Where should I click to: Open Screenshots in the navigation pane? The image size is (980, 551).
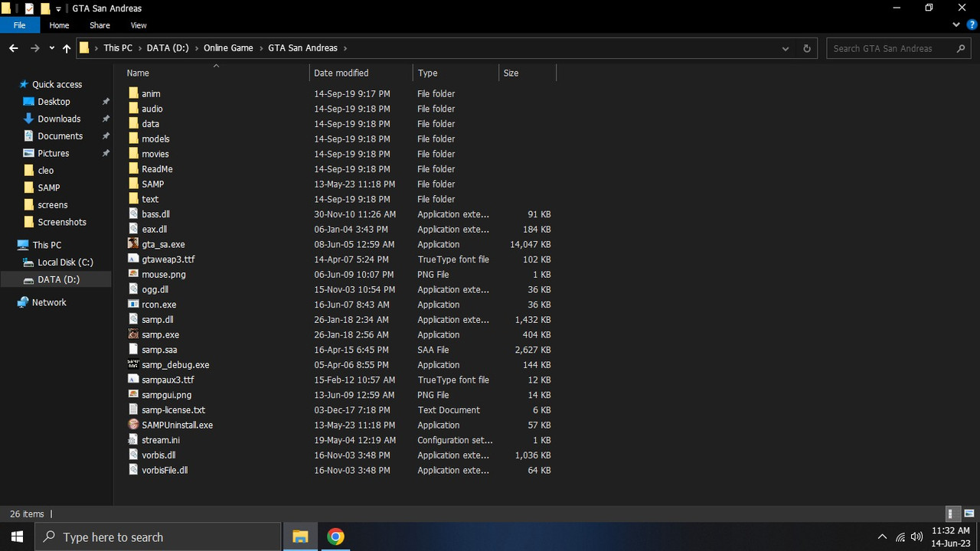pyautogui.click(x=62, y=222)
